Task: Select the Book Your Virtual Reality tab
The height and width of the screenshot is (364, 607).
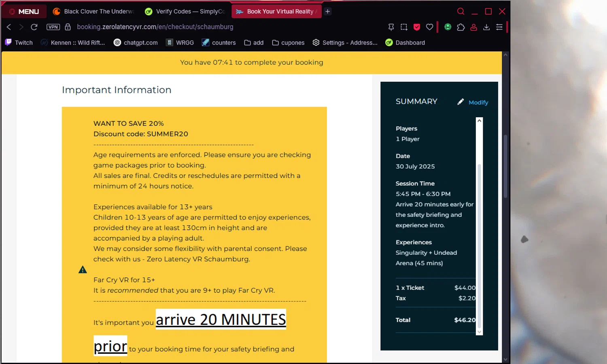Action: tap(276, 11)
